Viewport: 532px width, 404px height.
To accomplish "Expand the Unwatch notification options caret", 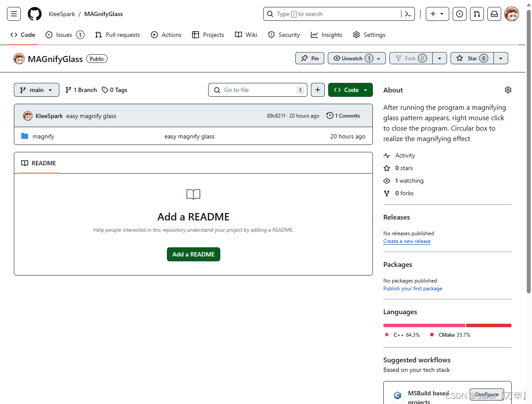I will click(379, 58).
